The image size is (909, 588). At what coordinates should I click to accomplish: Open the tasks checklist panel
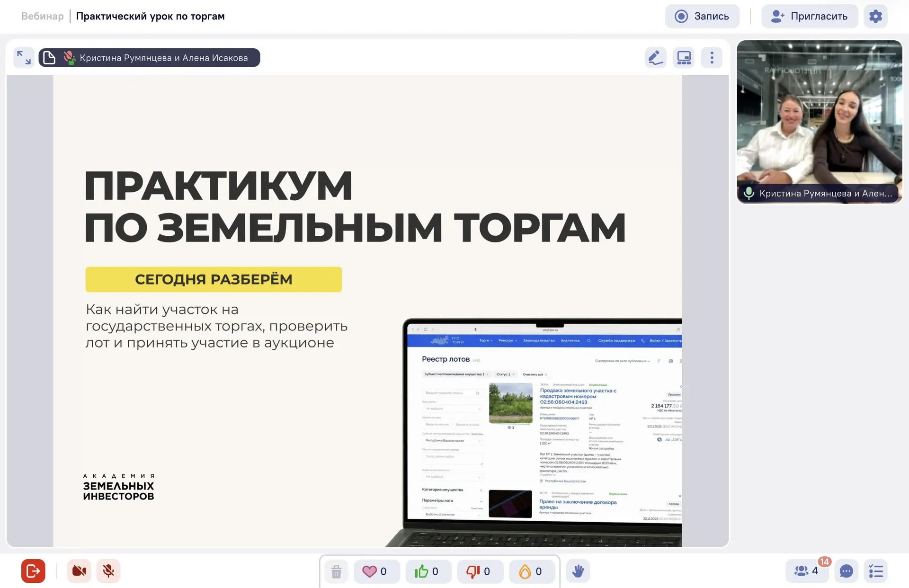click(875, 571)
